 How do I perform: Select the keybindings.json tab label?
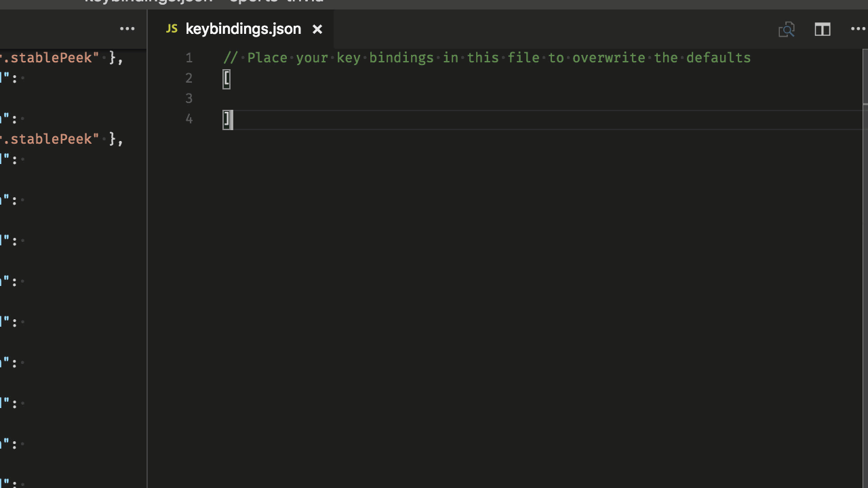[243, 29]
